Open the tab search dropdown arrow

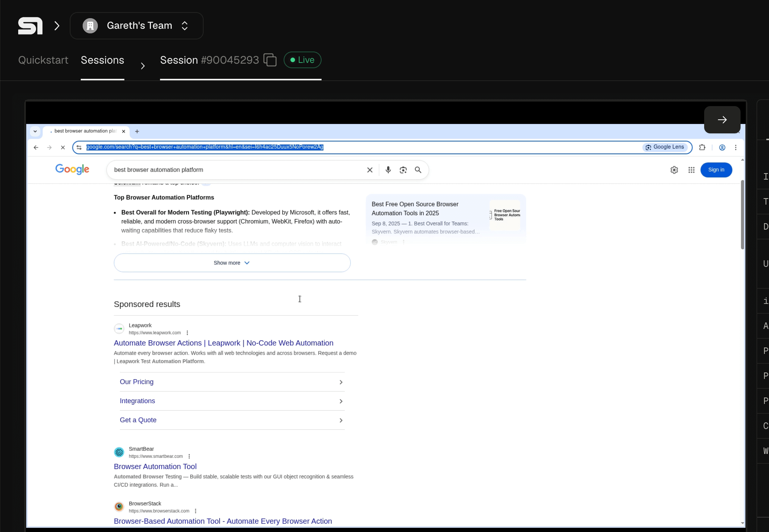(35, 131)
